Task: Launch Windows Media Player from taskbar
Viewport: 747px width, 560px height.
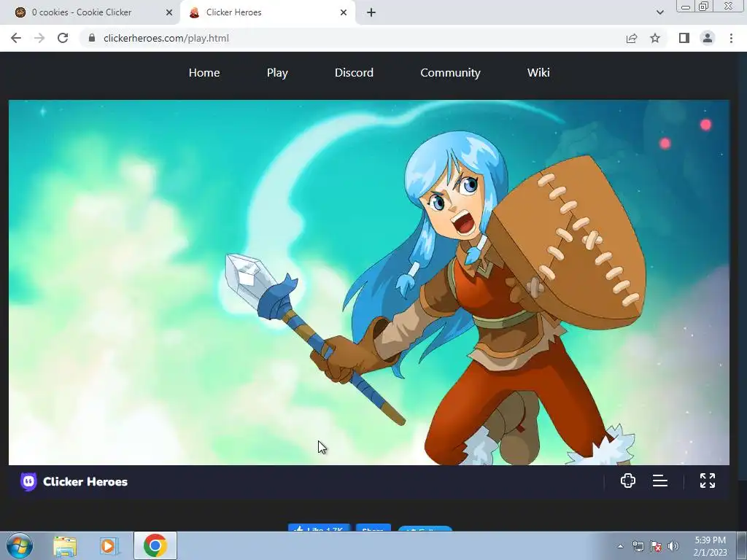Action: [x=109, y=546]
